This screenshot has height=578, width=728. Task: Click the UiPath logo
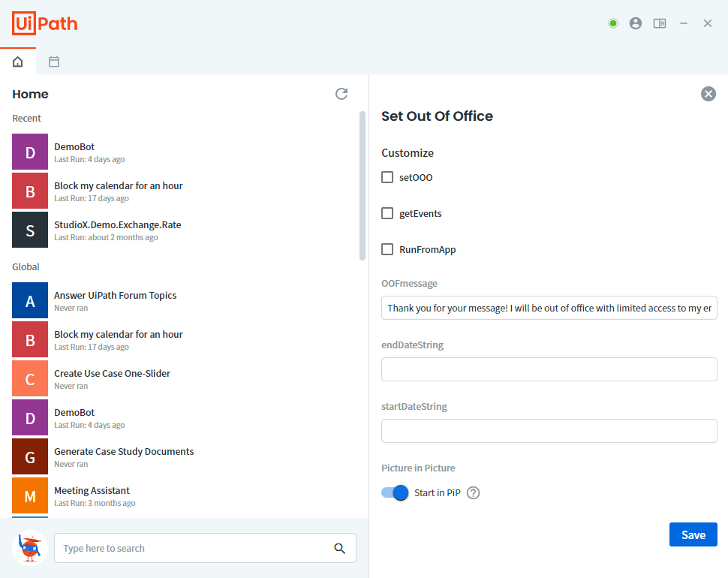pos(44,23)
